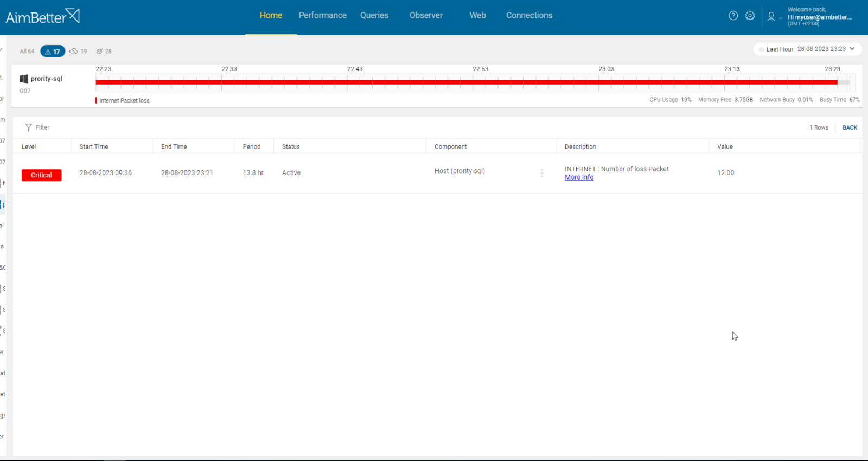Expand the user account dropdown arrow

(781, 18)
